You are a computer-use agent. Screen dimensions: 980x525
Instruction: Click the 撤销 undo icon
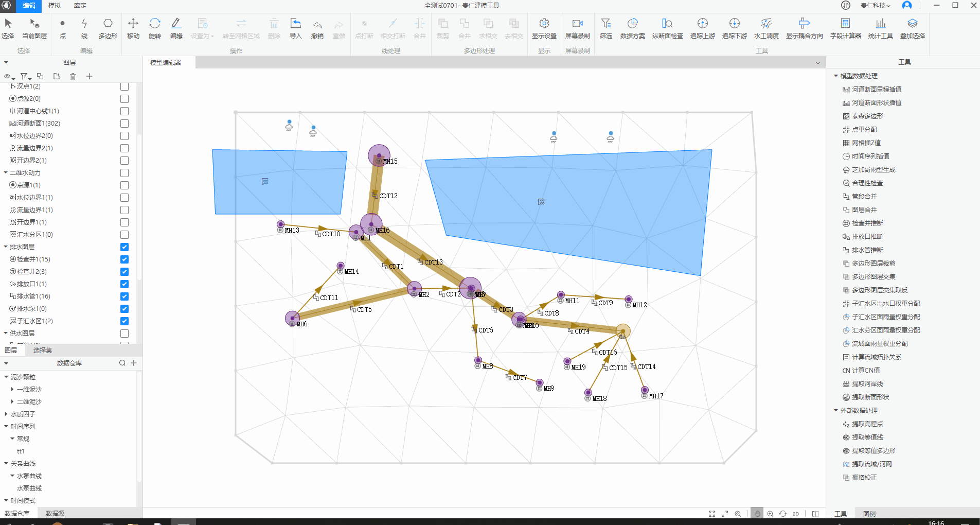click(x=317, y=24)
